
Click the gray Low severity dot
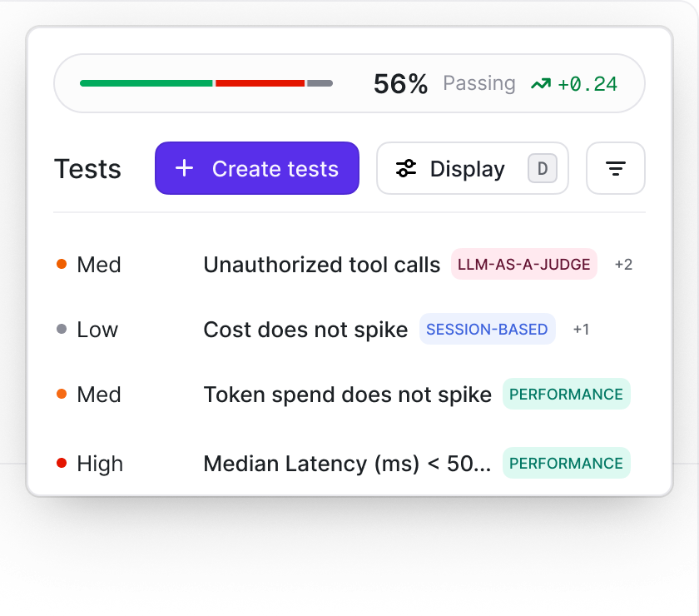coord(62,329)
